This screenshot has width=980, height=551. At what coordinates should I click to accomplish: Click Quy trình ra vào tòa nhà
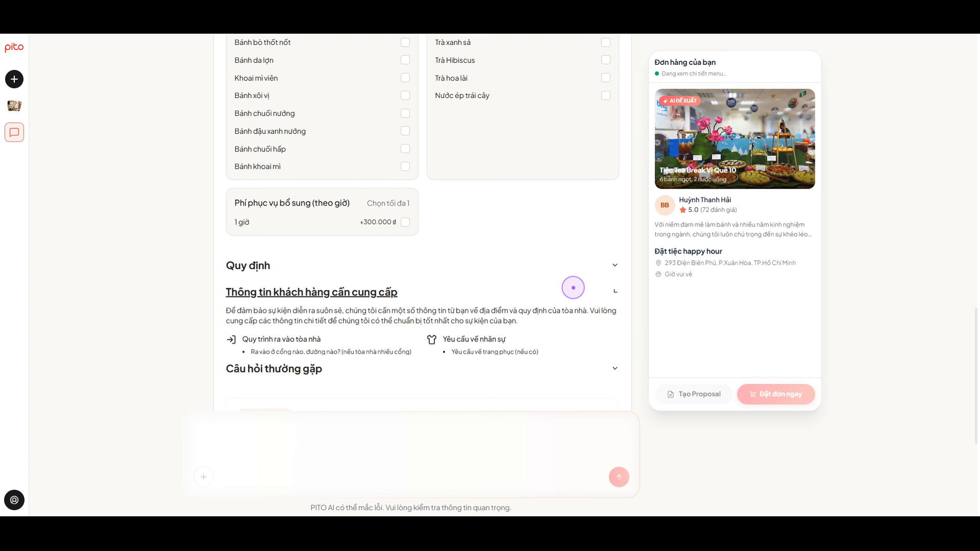click(x=282, y=339)
